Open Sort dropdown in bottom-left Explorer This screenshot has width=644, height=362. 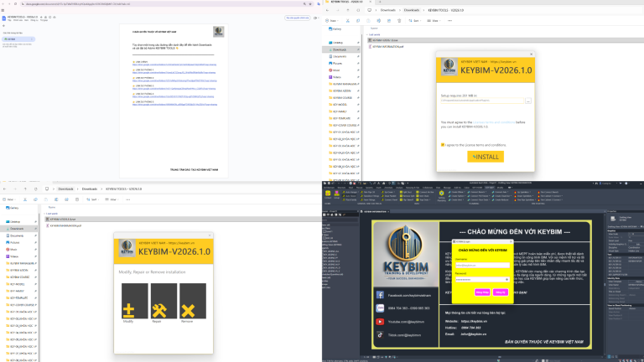[92, 200]
